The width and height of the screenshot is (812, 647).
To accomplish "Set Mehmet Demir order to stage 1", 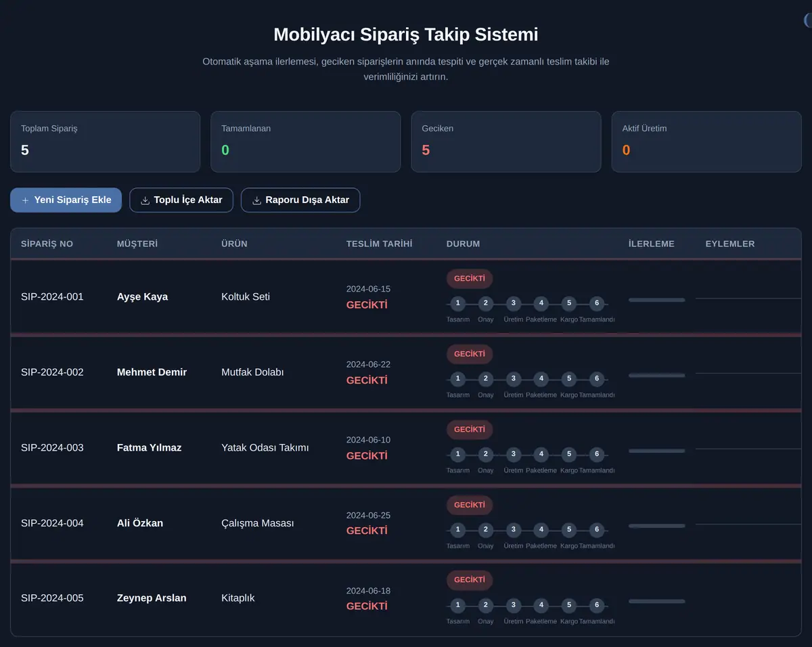I will [458, 378].
